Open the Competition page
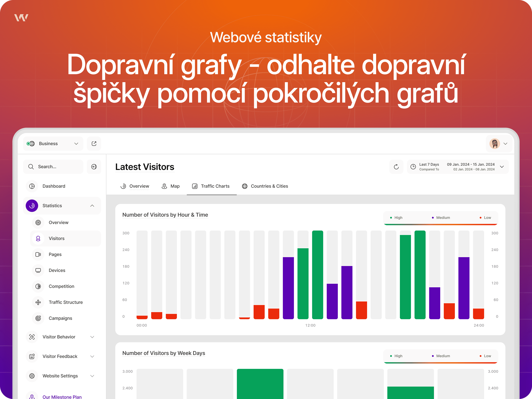 (65, 286)
